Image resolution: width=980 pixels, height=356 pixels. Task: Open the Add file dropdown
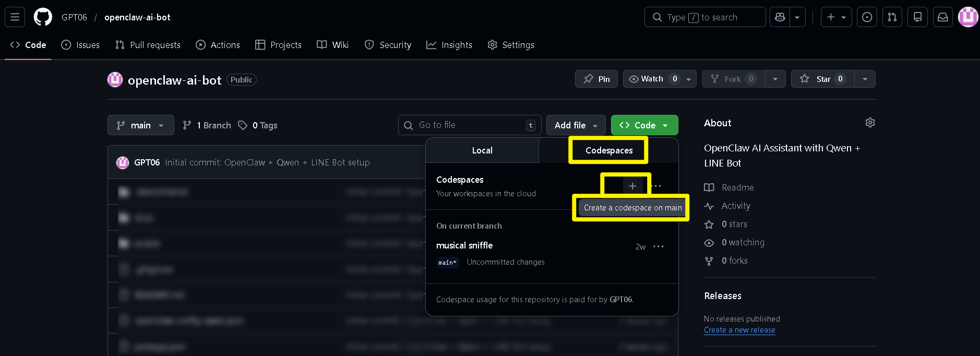coord(576,125)
